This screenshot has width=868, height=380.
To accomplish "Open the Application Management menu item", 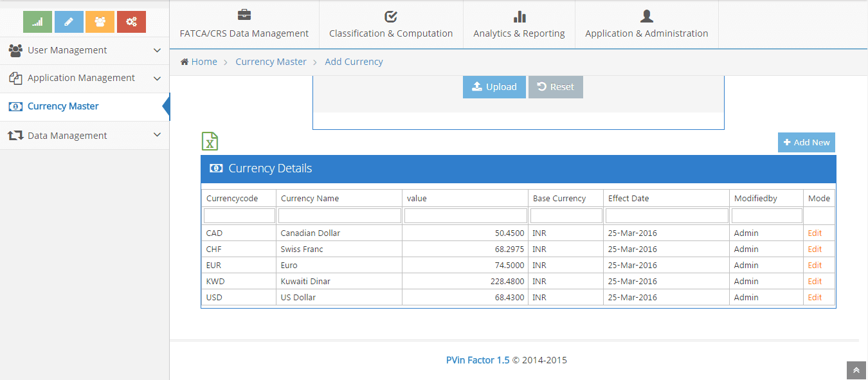I will point(84,78).
